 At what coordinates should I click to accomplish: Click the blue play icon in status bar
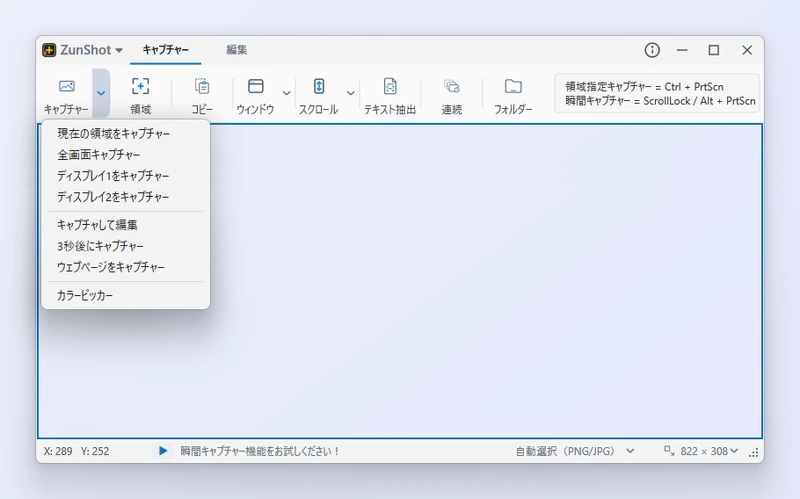tap(163, 451)
